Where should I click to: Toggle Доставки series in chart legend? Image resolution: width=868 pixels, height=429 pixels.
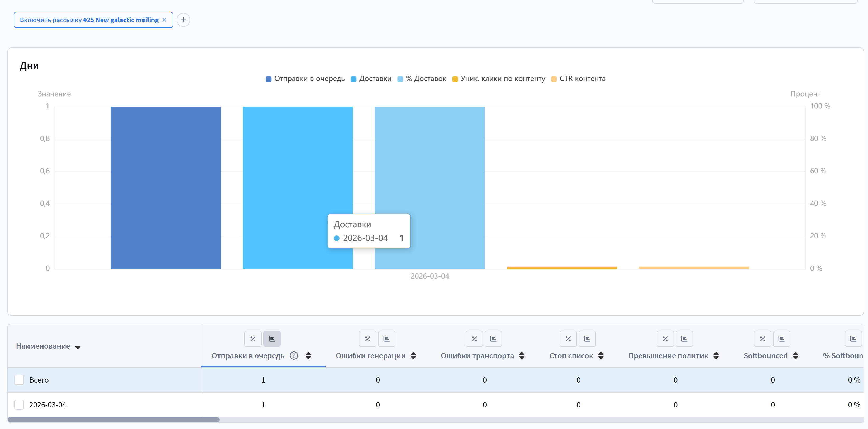375,79
